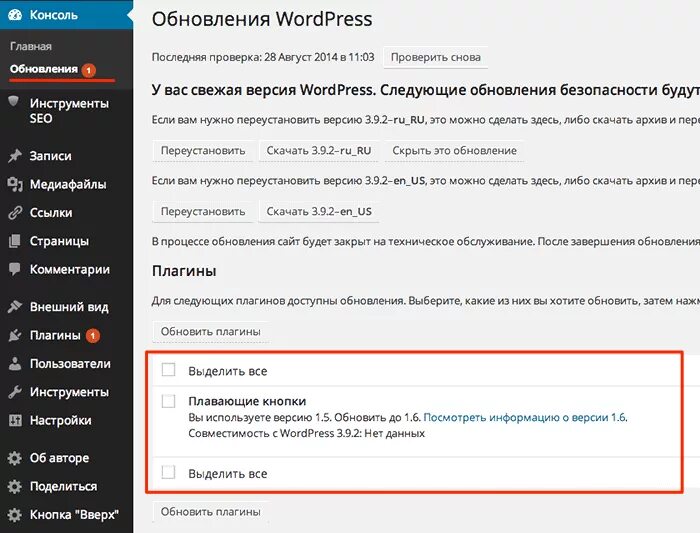Click the lower Обновить плагины button
700x533 pixels.
pos(211,512)
